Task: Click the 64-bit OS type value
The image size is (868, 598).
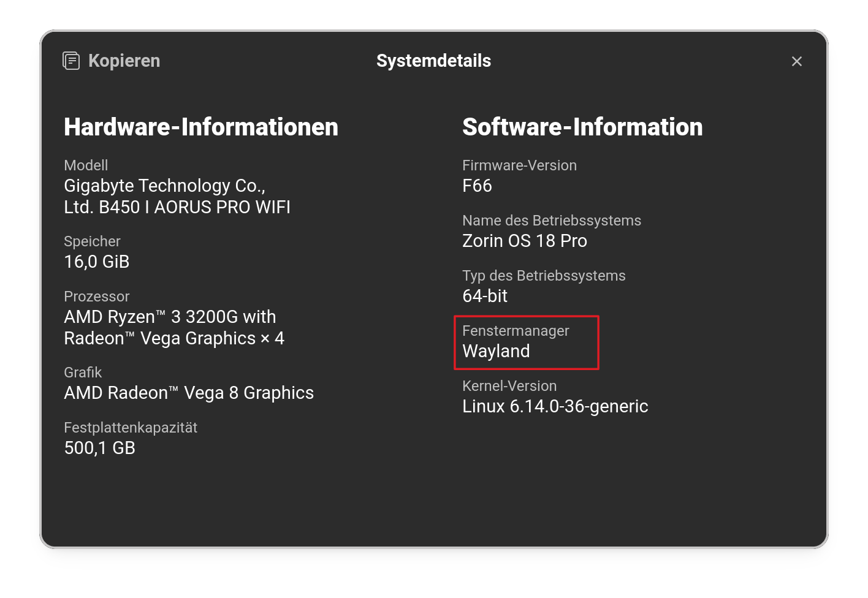Action: pyautogui.click(x=485, y=296)
